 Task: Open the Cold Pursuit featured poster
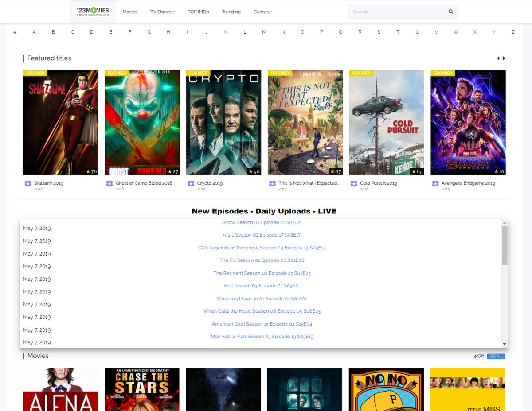387,123
